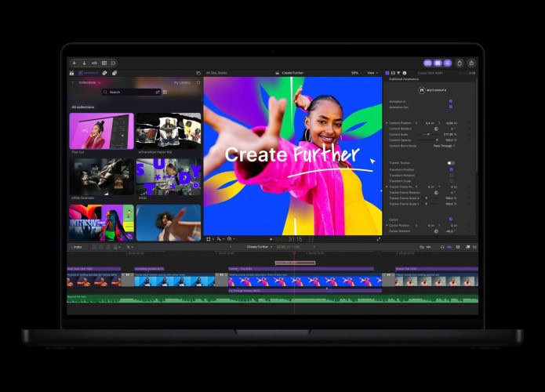
Task: Click the viewer fullscreen arrows icon
Action: 379,239
